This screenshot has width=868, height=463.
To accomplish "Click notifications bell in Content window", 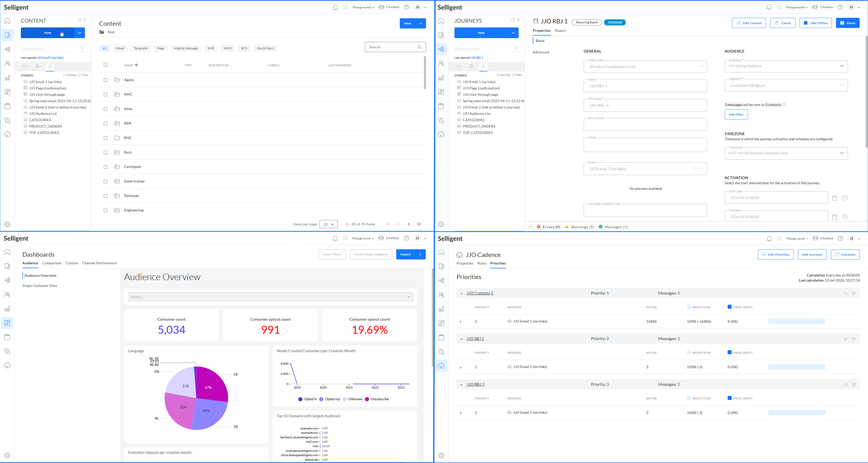I will tap(335, 7).
